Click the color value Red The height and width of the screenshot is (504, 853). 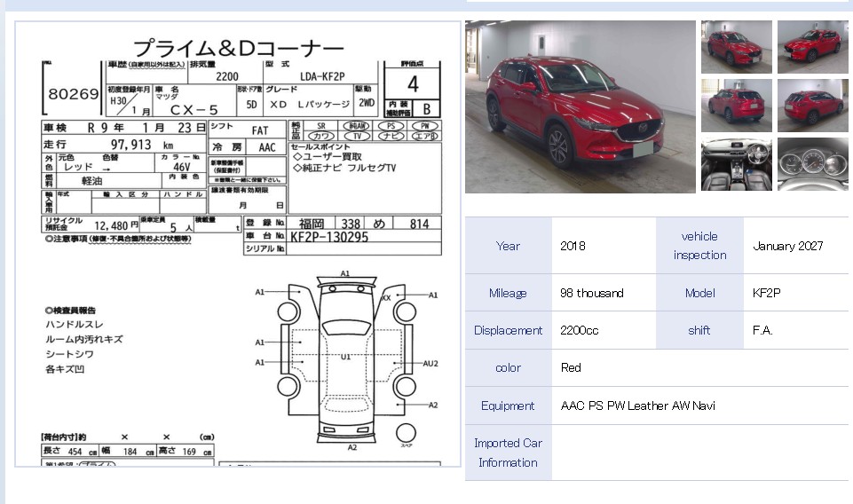pos(571,367)
